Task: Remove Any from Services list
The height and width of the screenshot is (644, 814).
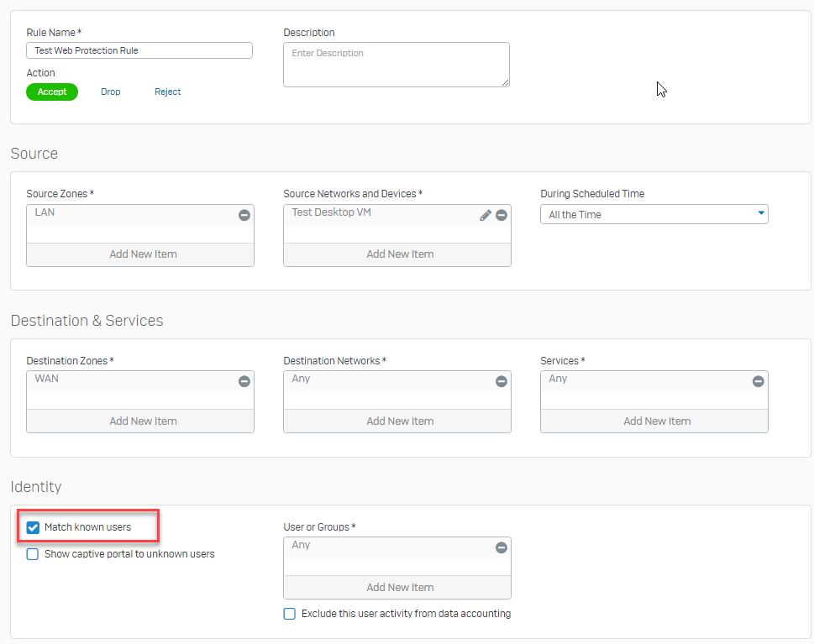Action: [x=759, y=381]
